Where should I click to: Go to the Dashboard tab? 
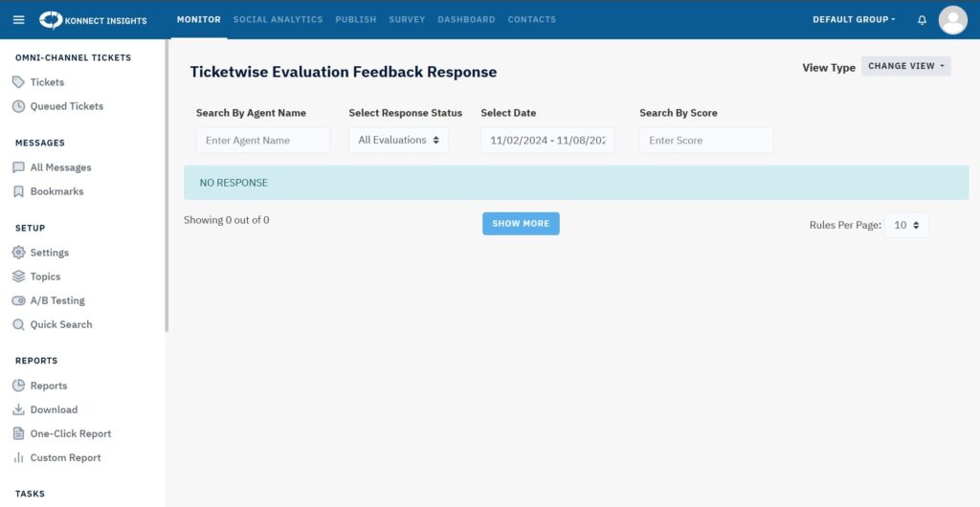coord(466,19)
